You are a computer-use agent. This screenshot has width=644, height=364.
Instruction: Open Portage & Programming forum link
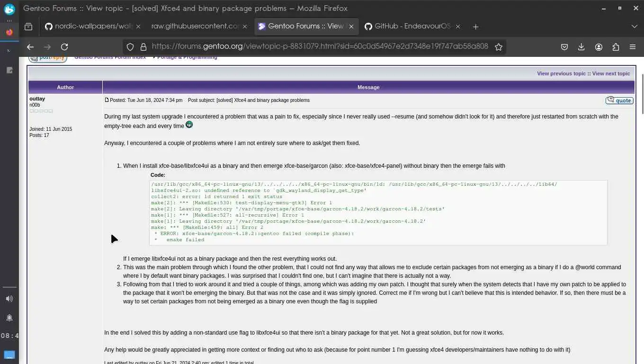pyautogui.click(x=187, y=57)
